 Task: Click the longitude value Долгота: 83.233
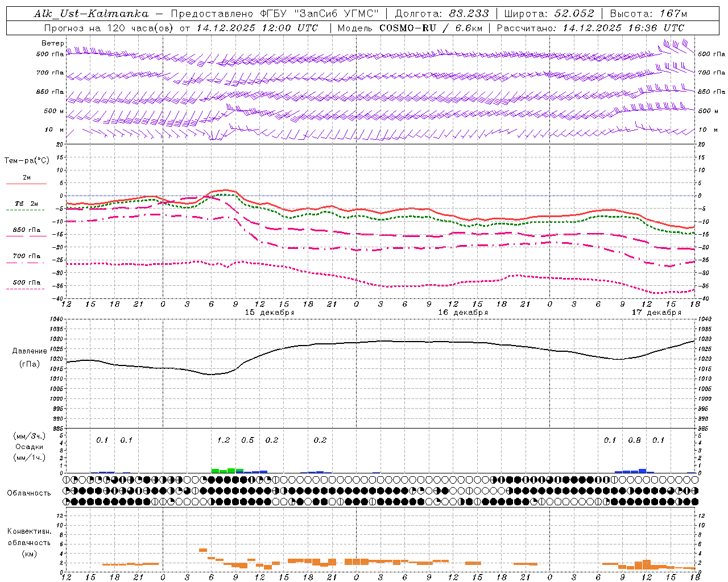coord(442,14)
